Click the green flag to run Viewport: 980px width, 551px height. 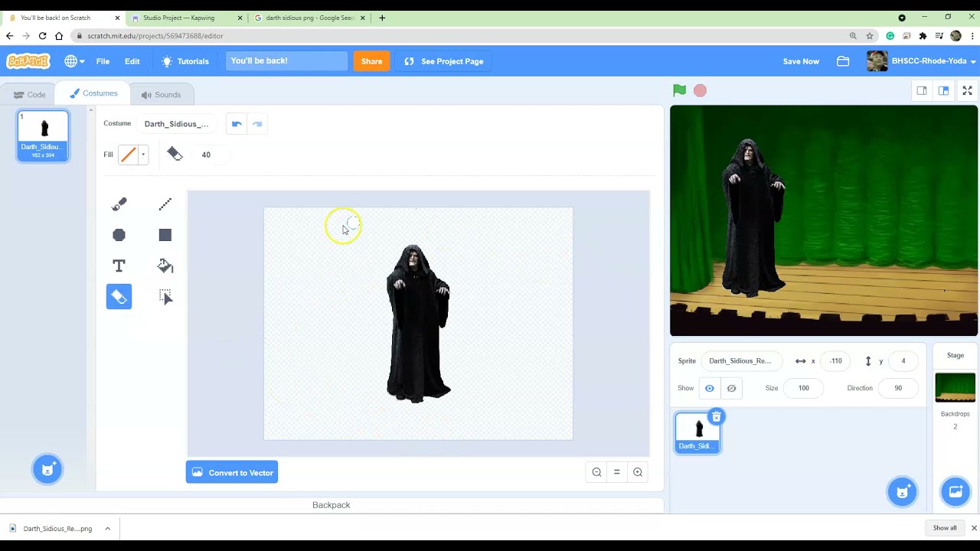pos(679,90)
